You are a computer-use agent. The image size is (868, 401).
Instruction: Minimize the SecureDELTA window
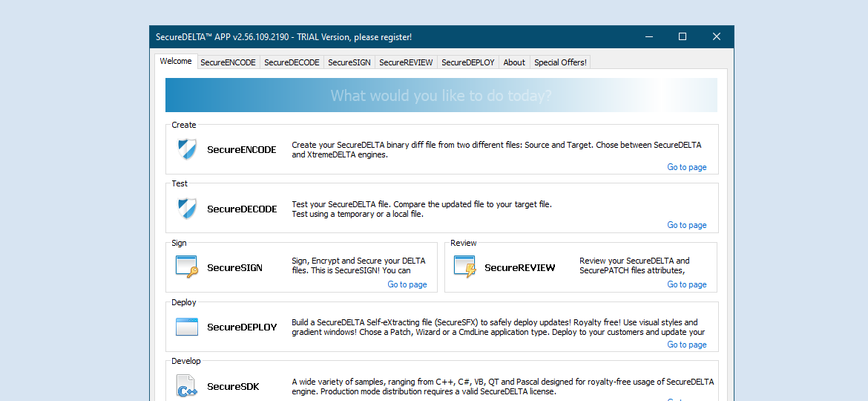(649, 36)
